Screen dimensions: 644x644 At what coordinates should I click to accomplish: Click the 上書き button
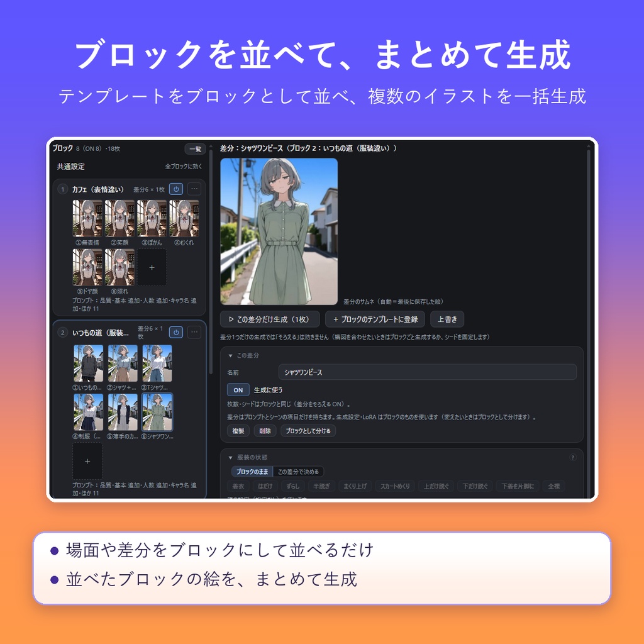click(x=447, y=319)
